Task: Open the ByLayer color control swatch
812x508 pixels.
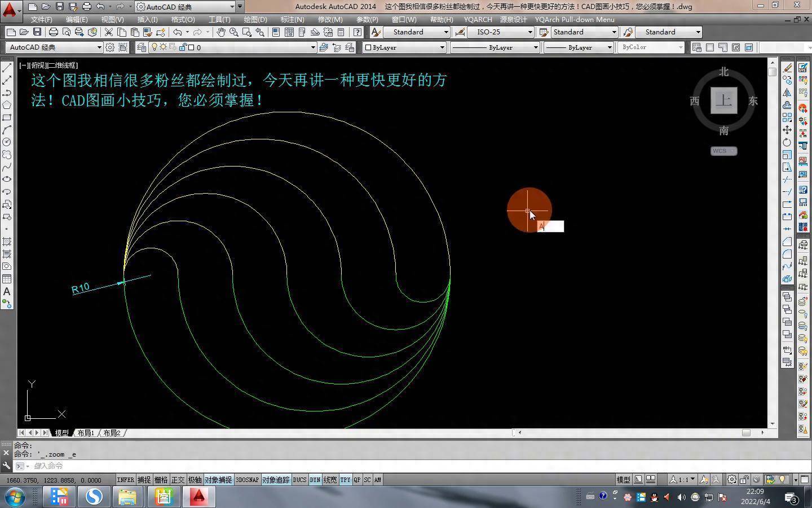Action: 404,47
